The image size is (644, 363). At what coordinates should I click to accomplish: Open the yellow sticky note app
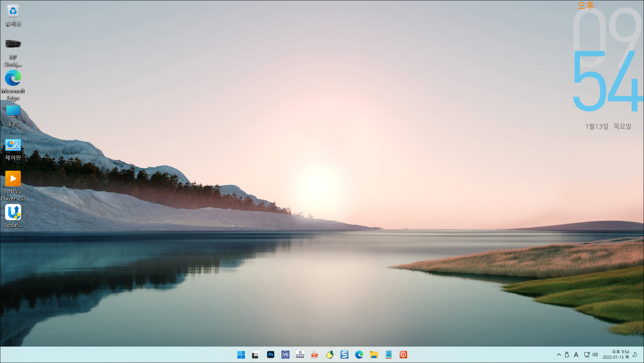pos(329,355)
